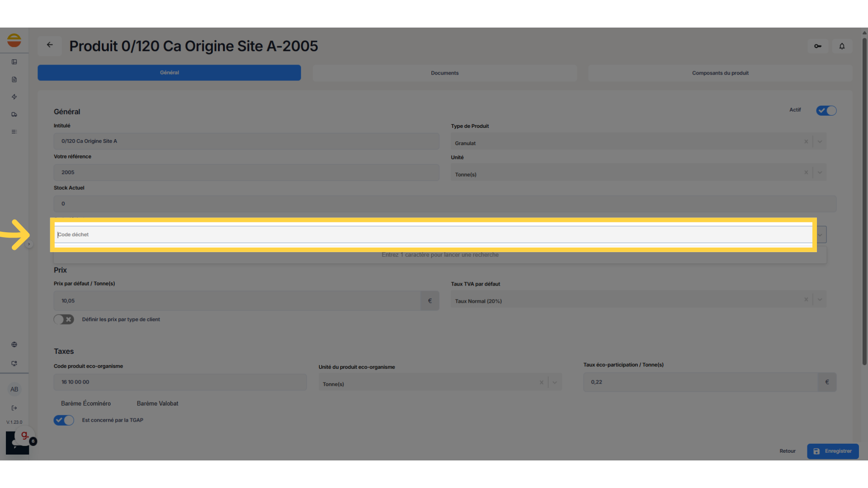
Task: Clear the Unité Tonne(s) selection
Action: pos(806,173)
